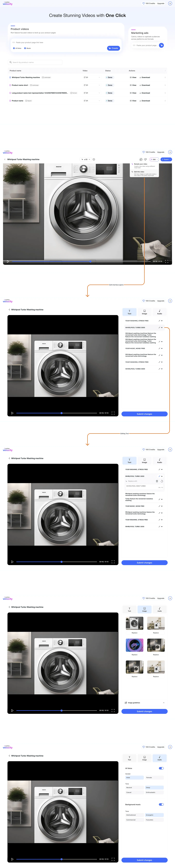Screen dimensions: 175x868
Task: Turn off the AI Voice toggle switch
Action: tap(161, 768)
